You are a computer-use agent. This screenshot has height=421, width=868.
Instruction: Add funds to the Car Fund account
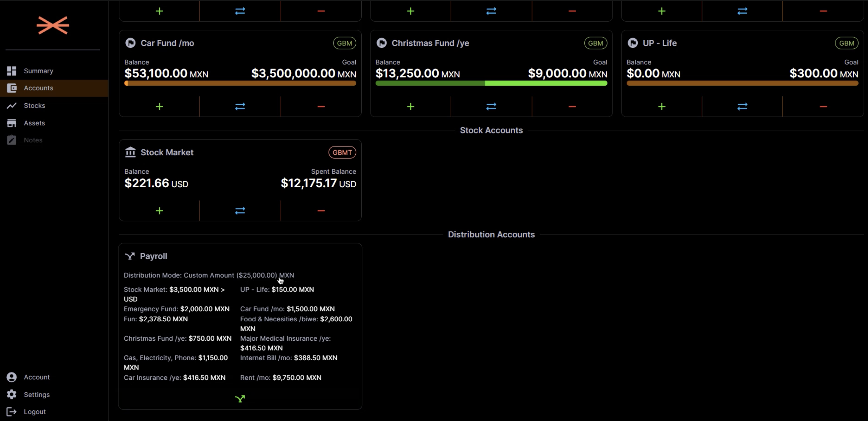[x=159, y=107]
